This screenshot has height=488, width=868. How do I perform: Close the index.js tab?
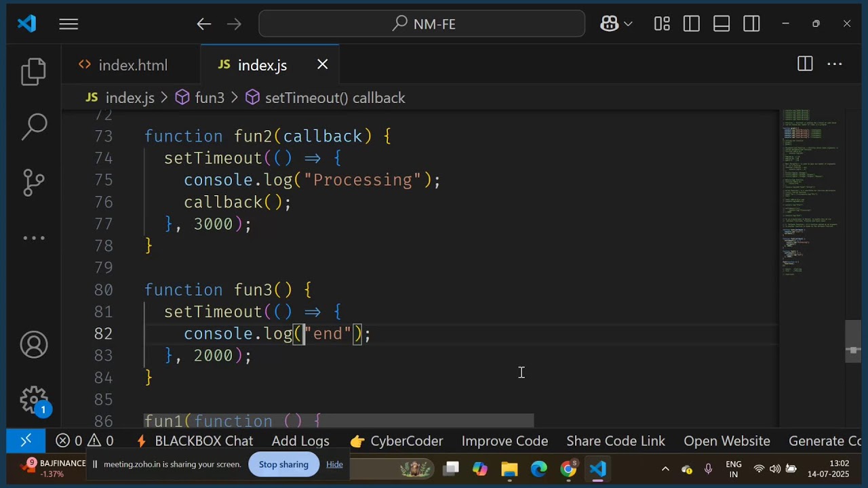323,64
